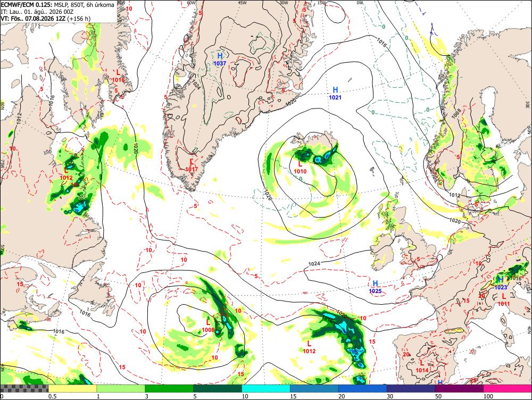The image size is (532, 400).
Task: Pick the purple 50–100 precipitation swatch
Action: (x=459, y=388)
